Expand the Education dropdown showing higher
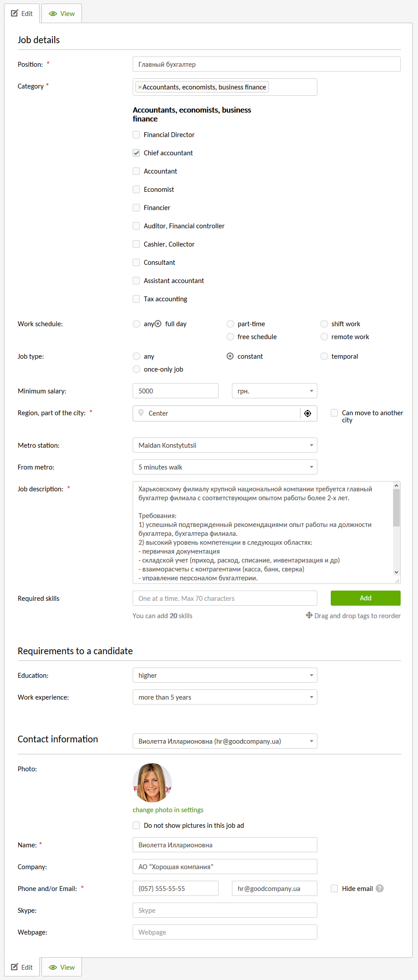 point(225,675)
